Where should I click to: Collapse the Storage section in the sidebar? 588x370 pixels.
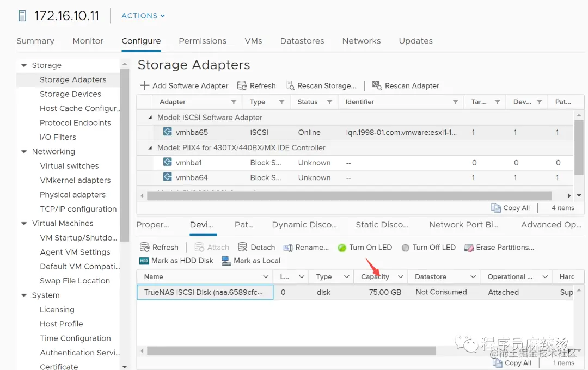point(24,65)
